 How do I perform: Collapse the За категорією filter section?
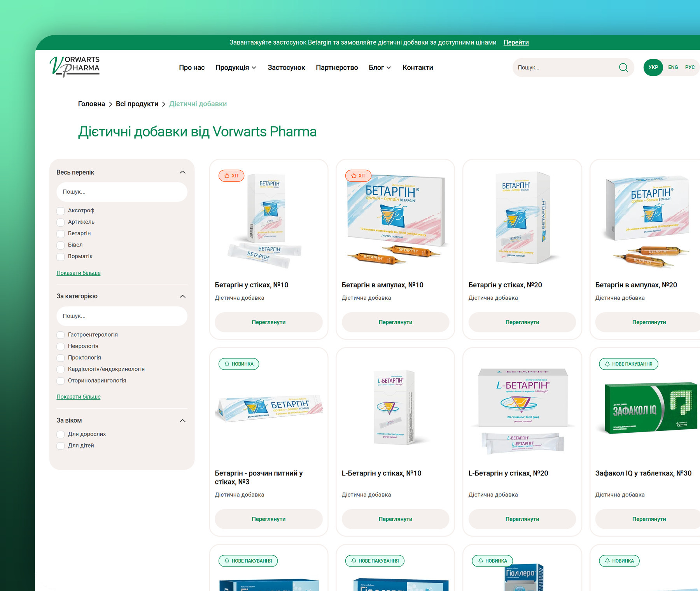tap(182, 296)
